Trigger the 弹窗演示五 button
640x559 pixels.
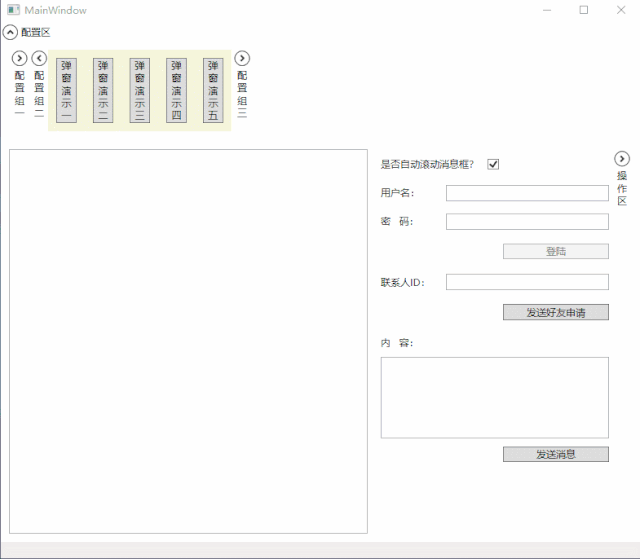(213, 90)
